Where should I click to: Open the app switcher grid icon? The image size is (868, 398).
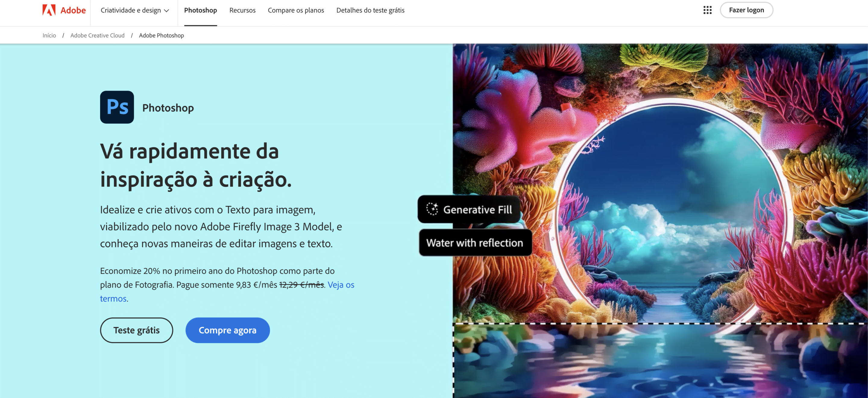pyautogui.click(x=707, y=10)
